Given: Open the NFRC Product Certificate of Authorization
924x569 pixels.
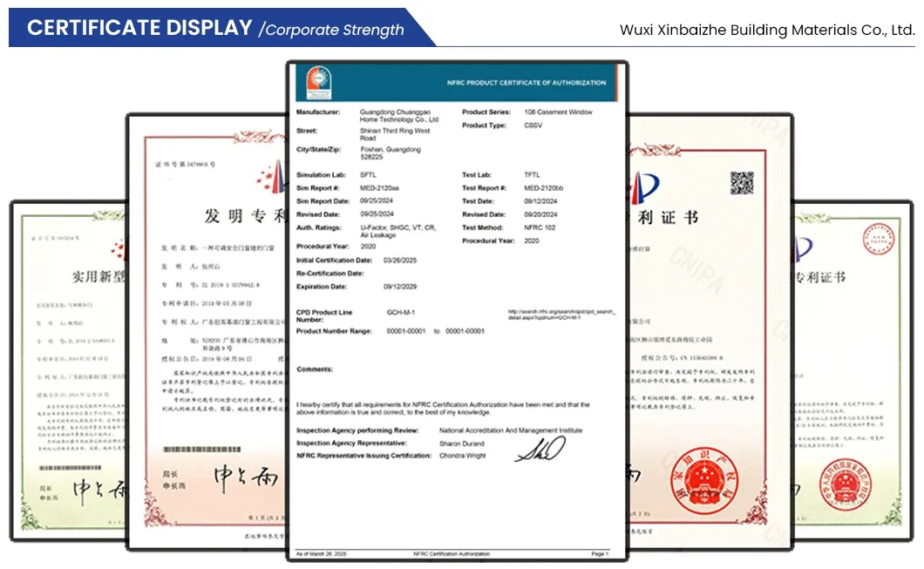Looking at the screenshot, I should [458, 311].
